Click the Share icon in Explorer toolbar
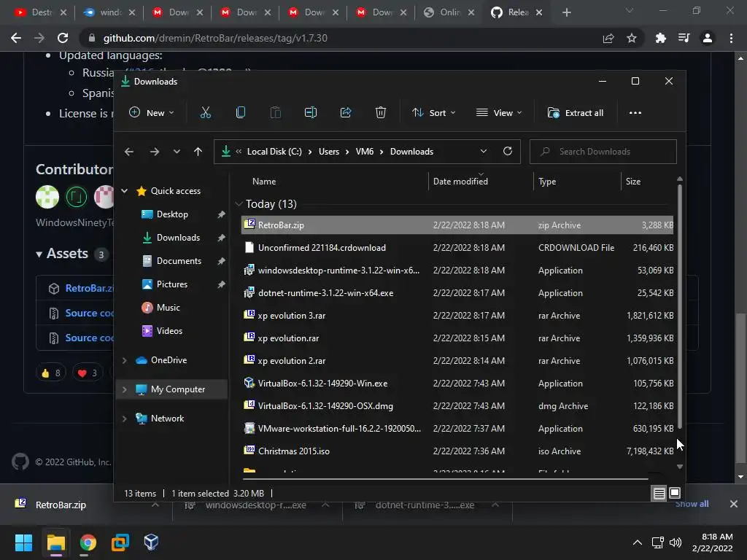This screenshot has height=560, width=747. (345, 112)
